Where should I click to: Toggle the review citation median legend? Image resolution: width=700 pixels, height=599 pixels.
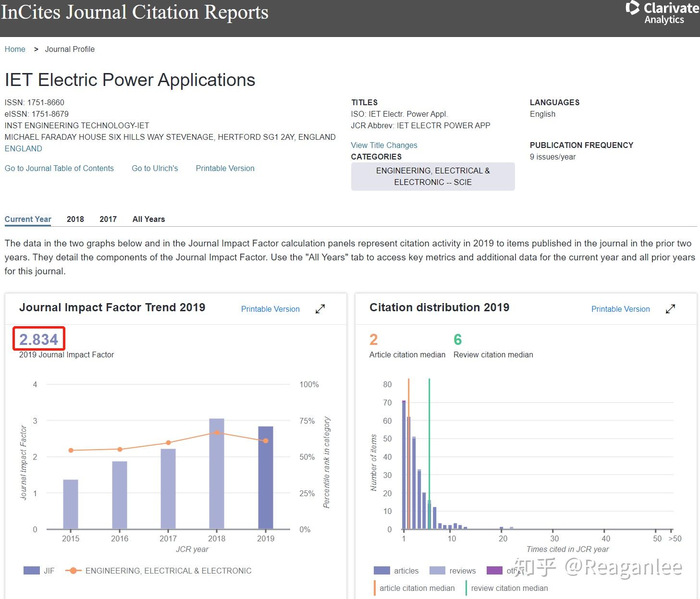(506, 588)
